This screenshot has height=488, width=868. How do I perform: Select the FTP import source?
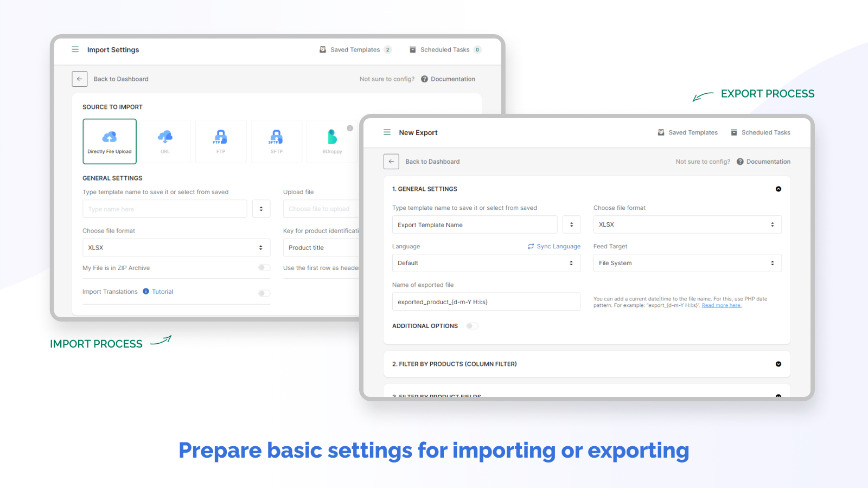point(221,141)
